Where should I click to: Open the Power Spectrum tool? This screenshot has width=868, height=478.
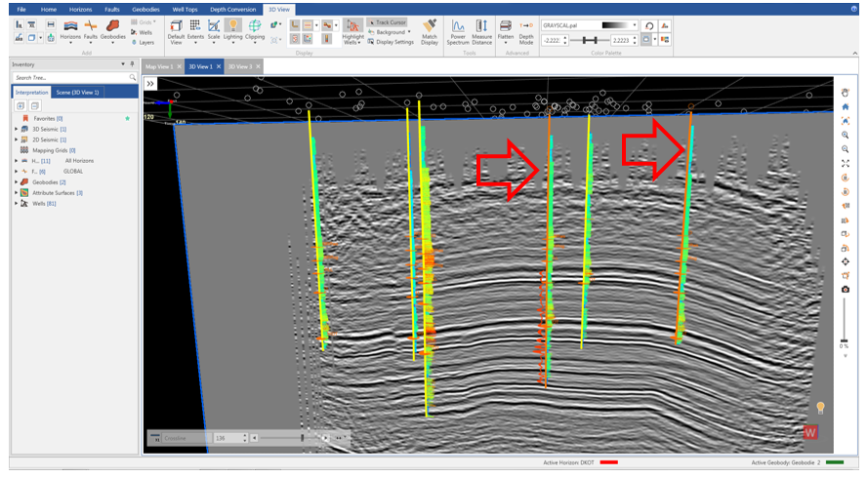pos(458,32)
